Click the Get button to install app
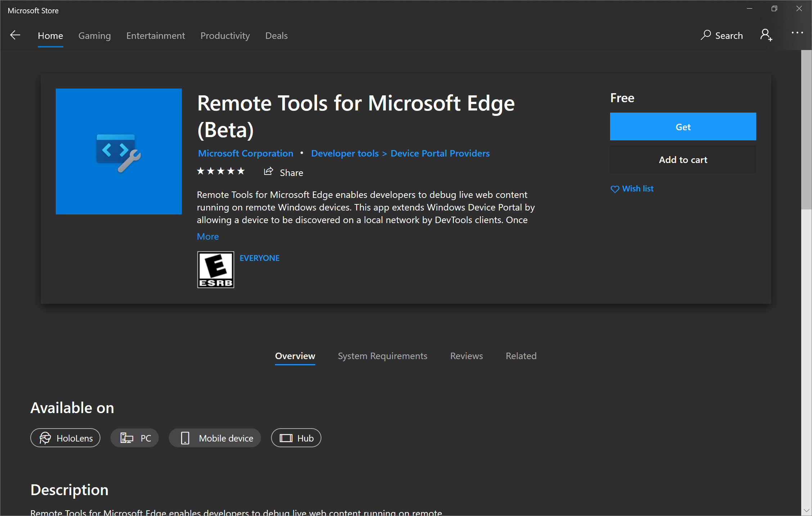 pyautogui.click(x=684, y=127)
